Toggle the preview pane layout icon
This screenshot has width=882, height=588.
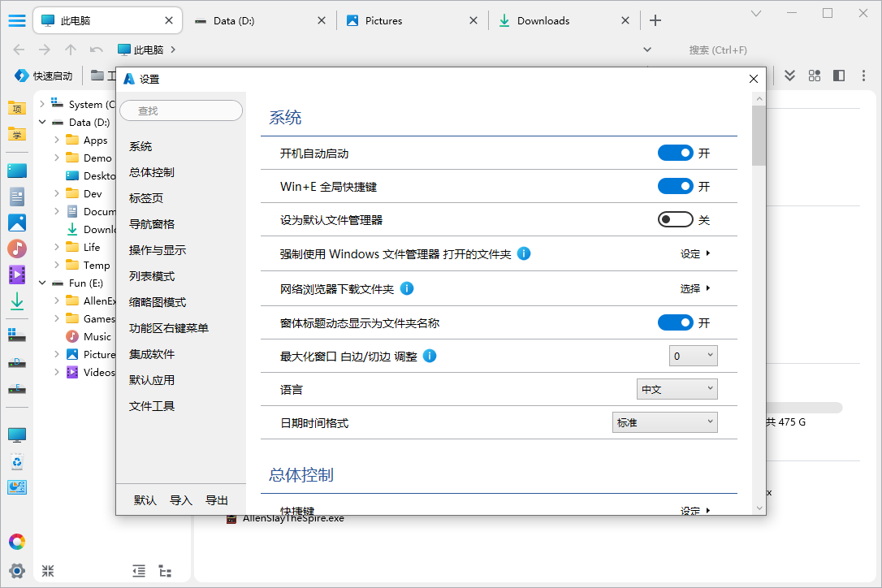click(x=839, y=76)
